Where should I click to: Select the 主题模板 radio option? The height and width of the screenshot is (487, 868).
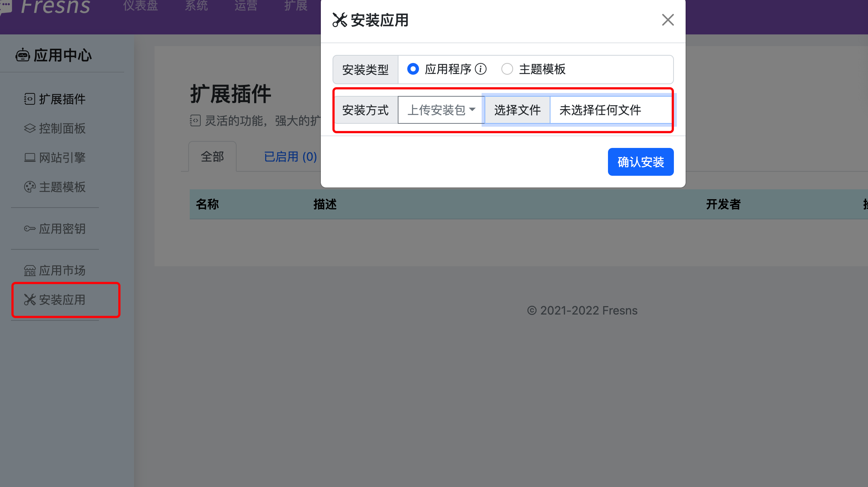pyautogui.click(x=507, y=69)
